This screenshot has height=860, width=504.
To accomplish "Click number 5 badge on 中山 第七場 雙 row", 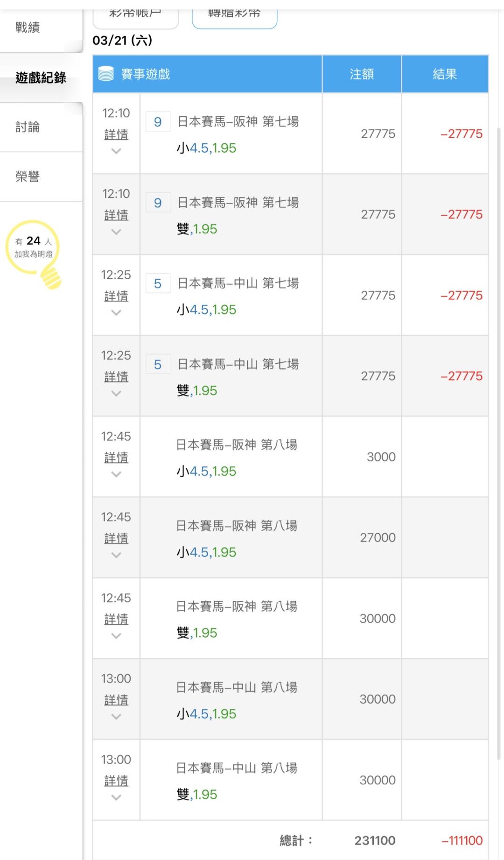I will 158,364.
